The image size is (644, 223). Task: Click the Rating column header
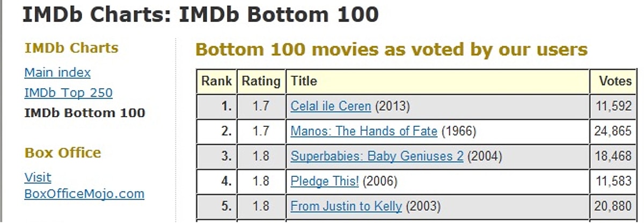pos(261,82)
